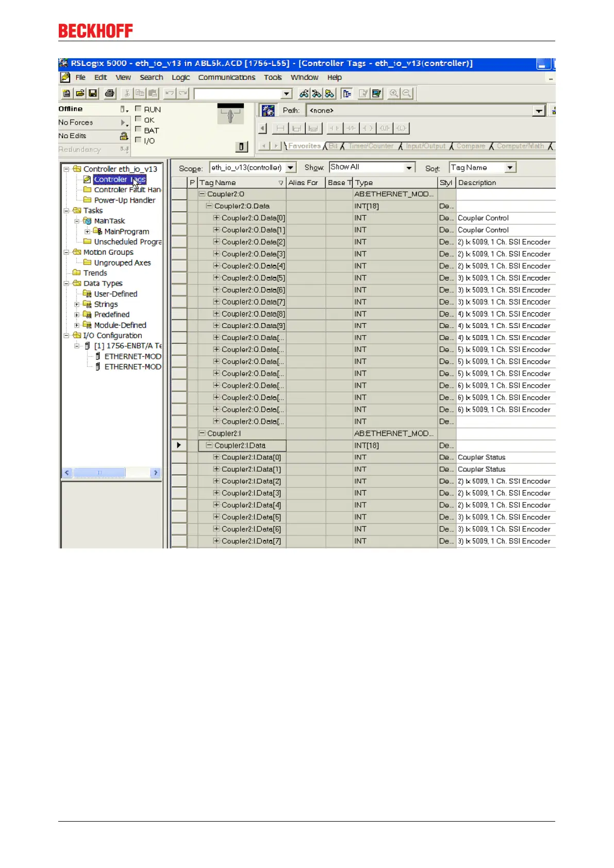Click the New file toolbar icon
This screenshot has width=614, height=868.
[67, 93]
